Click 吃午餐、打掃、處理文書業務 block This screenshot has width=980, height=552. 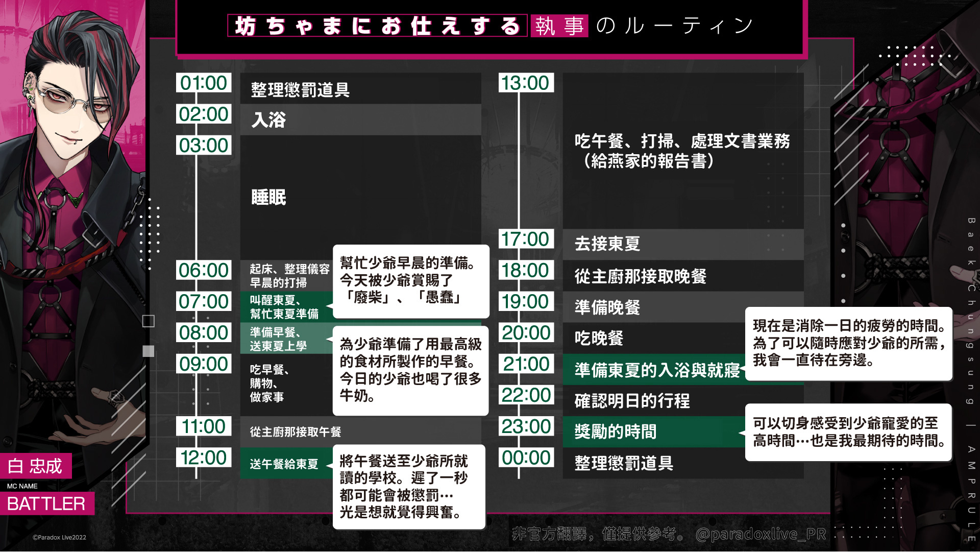683,151
